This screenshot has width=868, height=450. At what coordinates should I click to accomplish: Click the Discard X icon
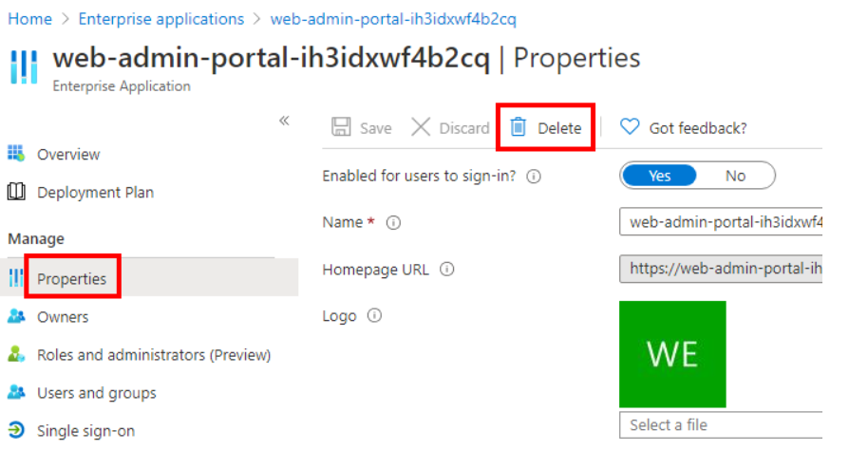(421, 127)
